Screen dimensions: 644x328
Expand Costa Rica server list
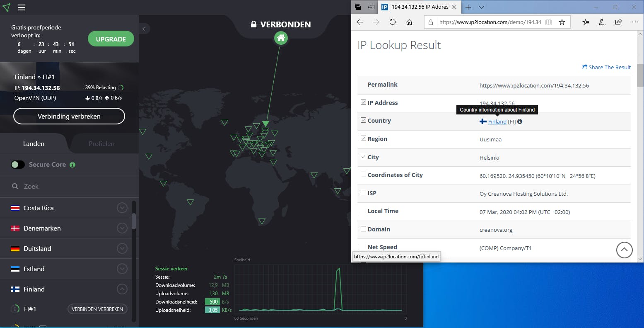click(122, 208)
